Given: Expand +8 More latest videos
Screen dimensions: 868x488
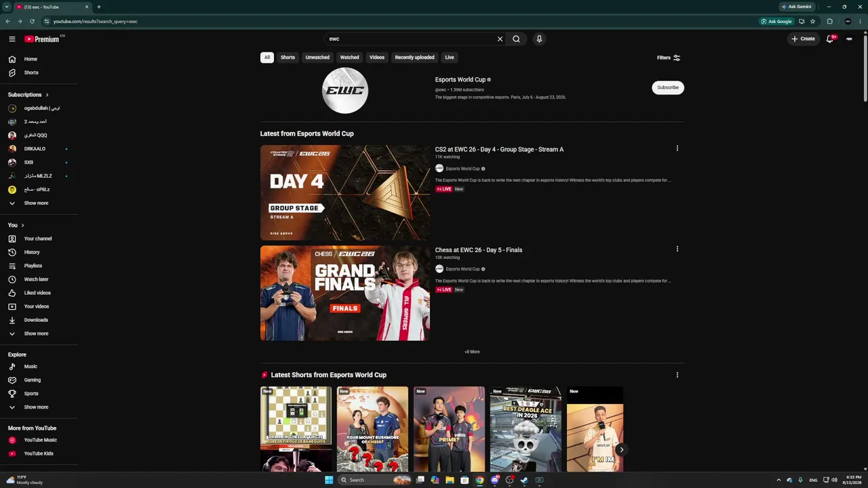Looking at the screenshot, I should (472, 352).
